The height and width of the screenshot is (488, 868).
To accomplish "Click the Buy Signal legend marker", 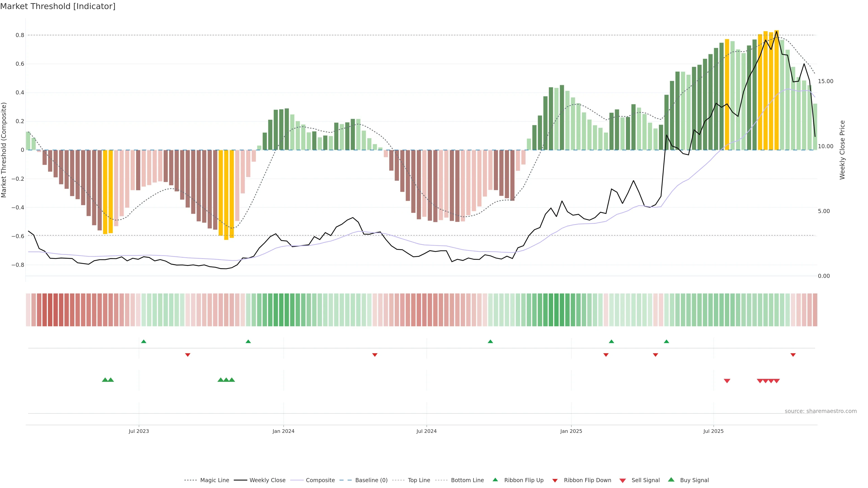I will click(x=671, y=480).
